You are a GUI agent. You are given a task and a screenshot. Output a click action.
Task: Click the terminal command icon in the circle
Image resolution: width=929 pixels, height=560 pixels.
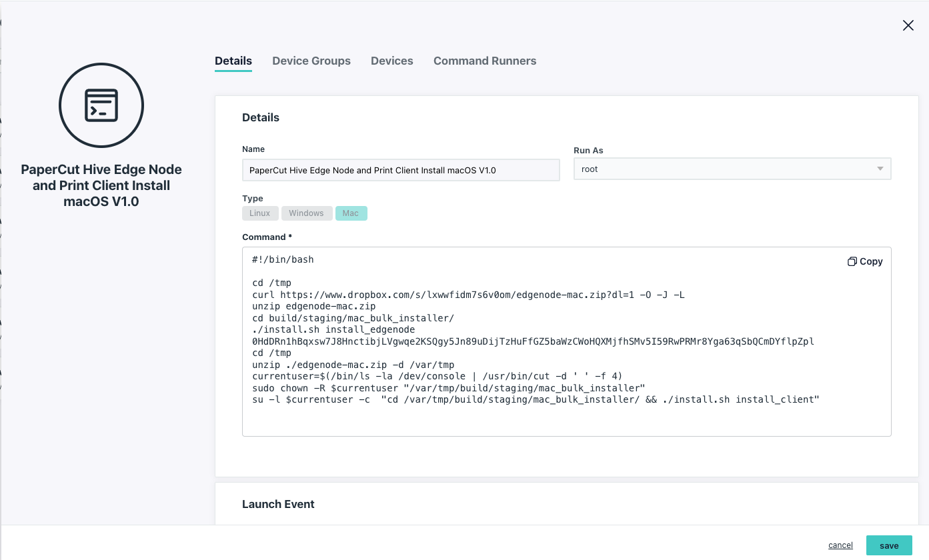[101, 105]
